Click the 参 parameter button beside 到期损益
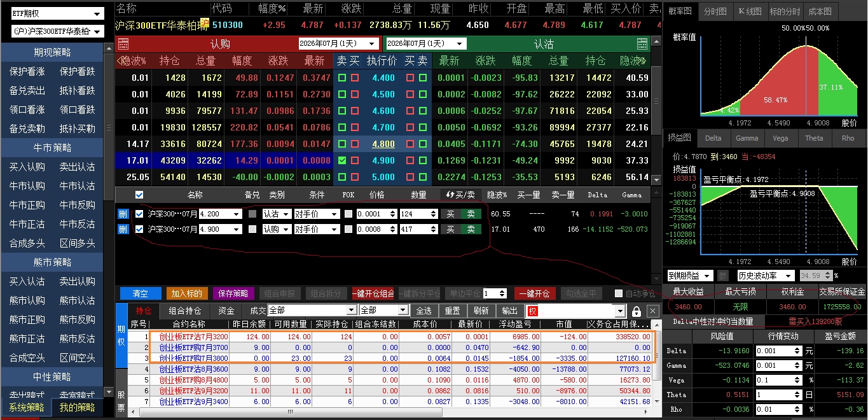868x420 pixels. [723, 276]
